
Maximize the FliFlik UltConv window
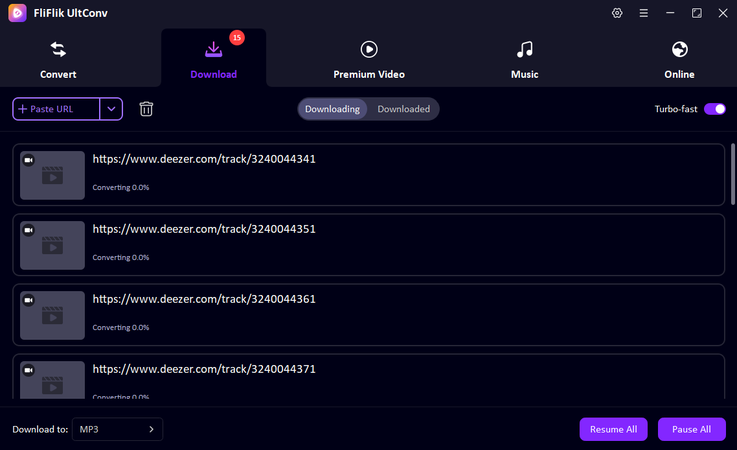(697, 13)
